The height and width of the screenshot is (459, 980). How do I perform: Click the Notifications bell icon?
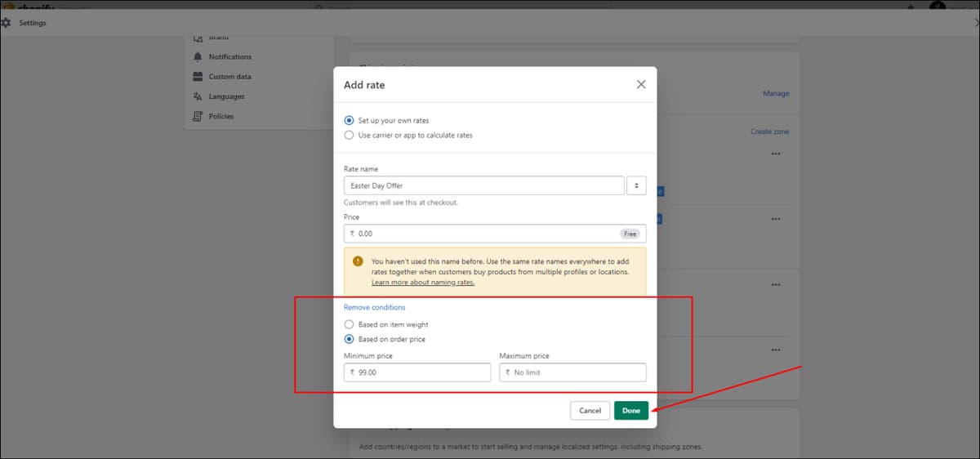(198, 57)
